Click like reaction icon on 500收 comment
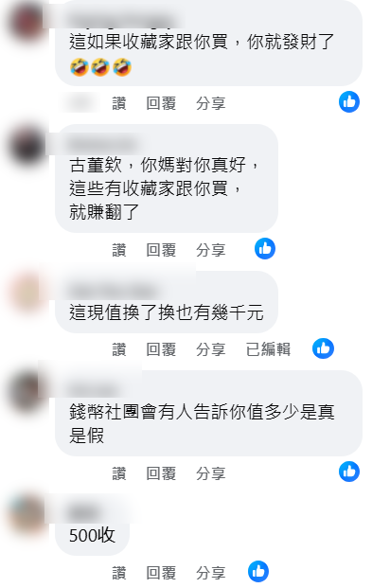The image size is (390, 588). click(258, 572)
